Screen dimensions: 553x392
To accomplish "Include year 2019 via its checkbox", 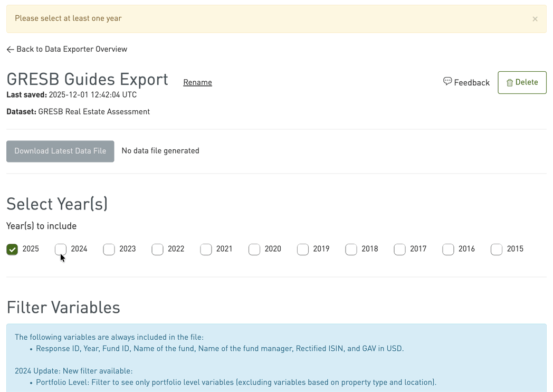I will [x=303, y=249].
